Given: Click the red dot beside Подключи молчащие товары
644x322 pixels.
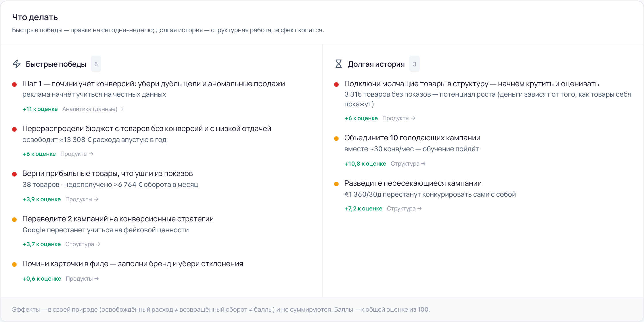Looking at the screenshot, I should 336,84.
